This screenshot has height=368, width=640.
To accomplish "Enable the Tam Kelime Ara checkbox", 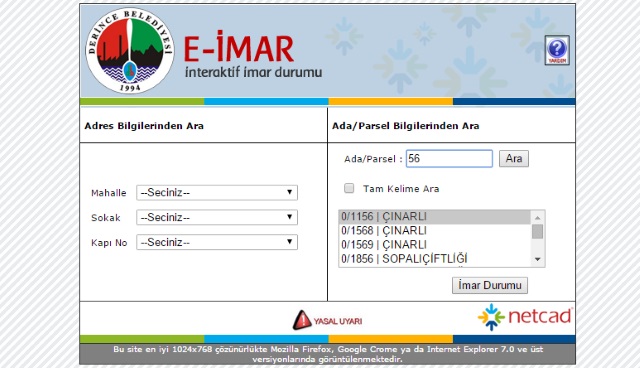I will click(349, 188).
